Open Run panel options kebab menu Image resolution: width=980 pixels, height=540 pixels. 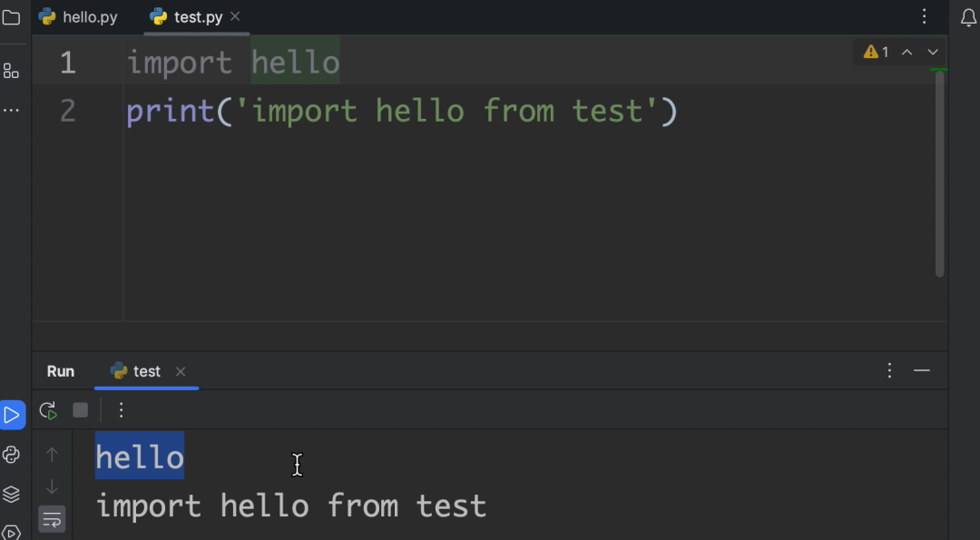[x=889, y=370]
